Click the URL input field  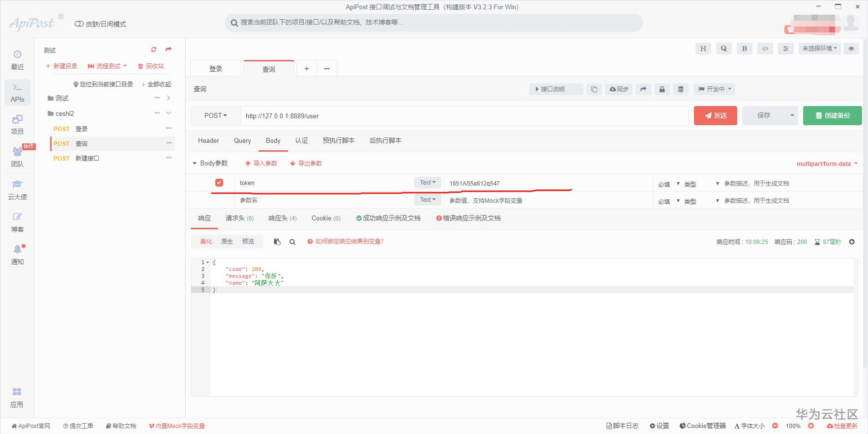pos(464,116)
